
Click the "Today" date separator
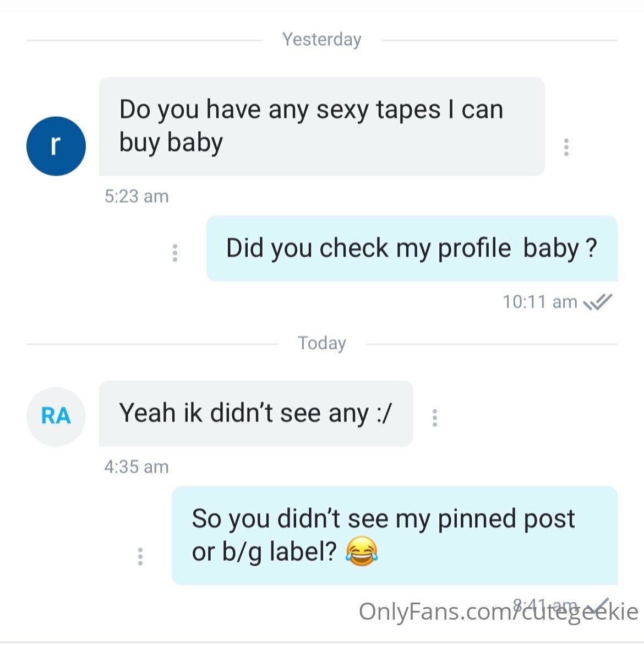point(321,343)
